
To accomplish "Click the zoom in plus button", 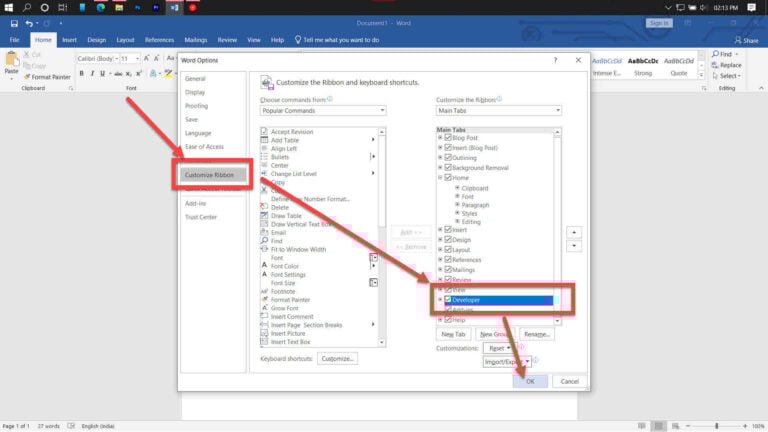I will 745,426.
